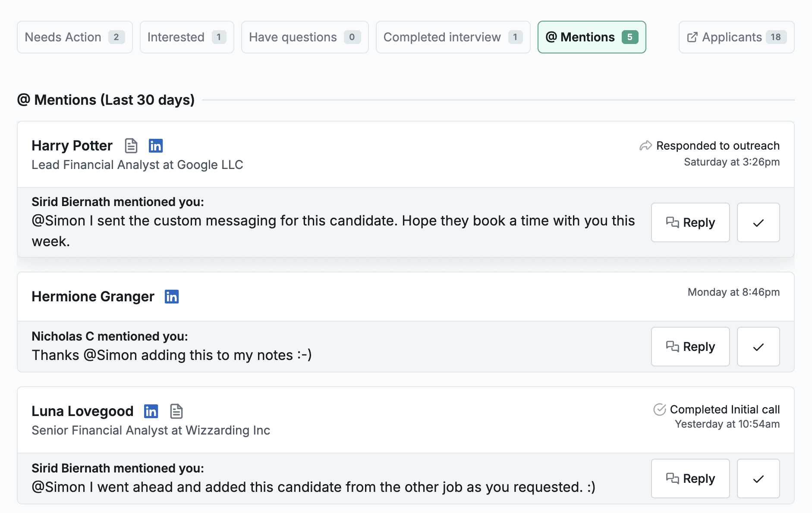Mark Harry Potter mention as done
The width and height of the screenshot is (812, 513).
pos(758,222)
